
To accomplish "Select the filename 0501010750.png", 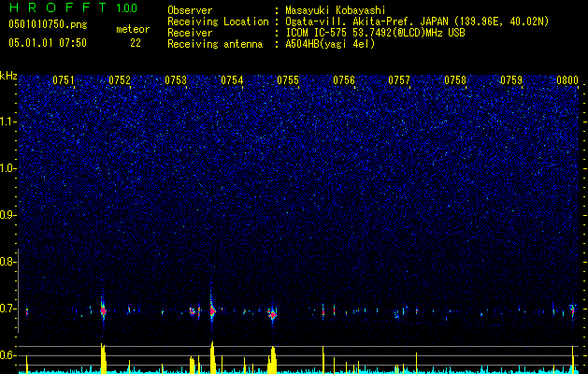I will click(48, 24).
